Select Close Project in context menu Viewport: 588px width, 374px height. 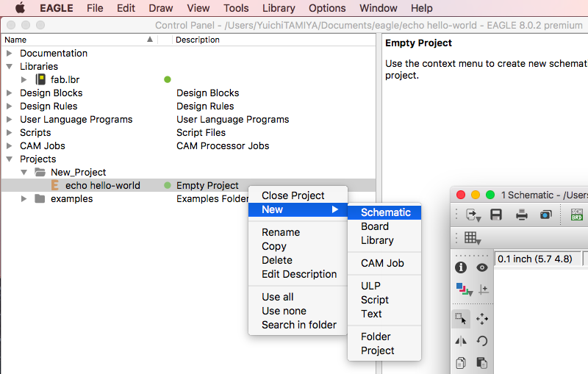point(298,195)
